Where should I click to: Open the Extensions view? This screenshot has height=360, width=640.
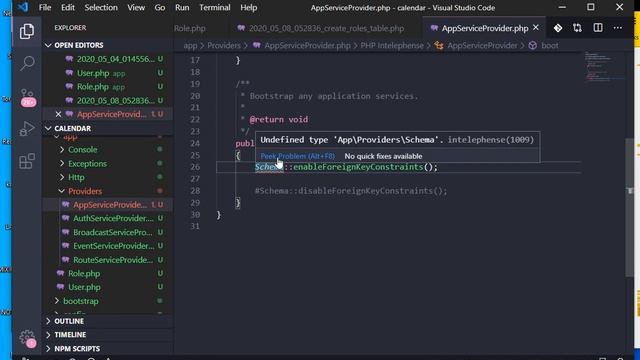pyautogui.click(x=27, y=161)
